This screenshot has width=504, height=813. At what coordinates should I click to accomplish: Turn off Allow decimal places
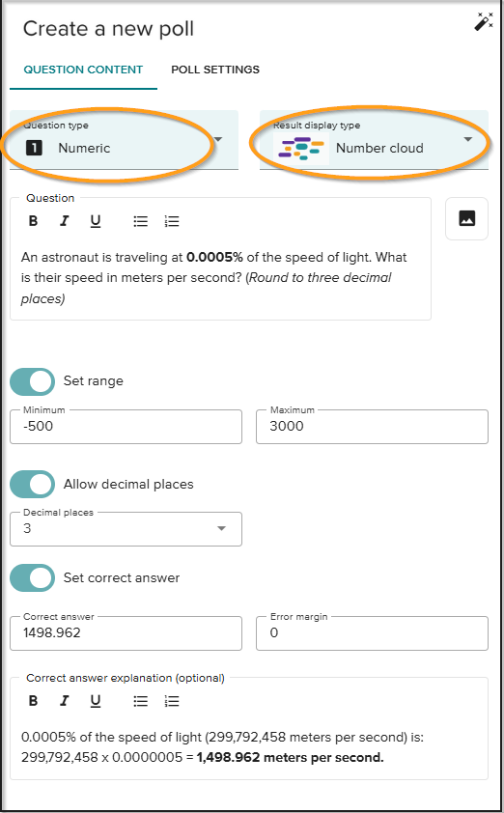point(32,485)
